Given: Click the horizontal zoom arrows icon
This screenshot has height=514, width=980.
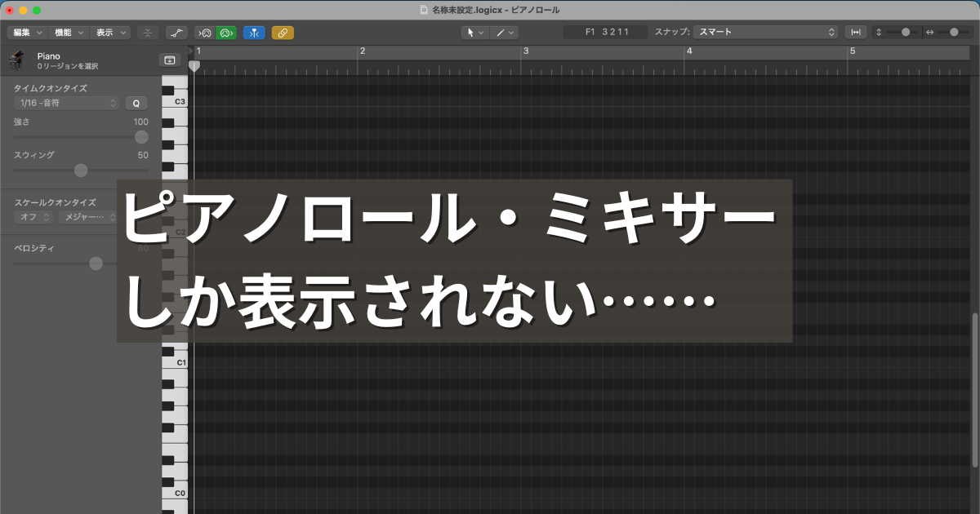Looking at the screenshot, I should tap(929, 33).
